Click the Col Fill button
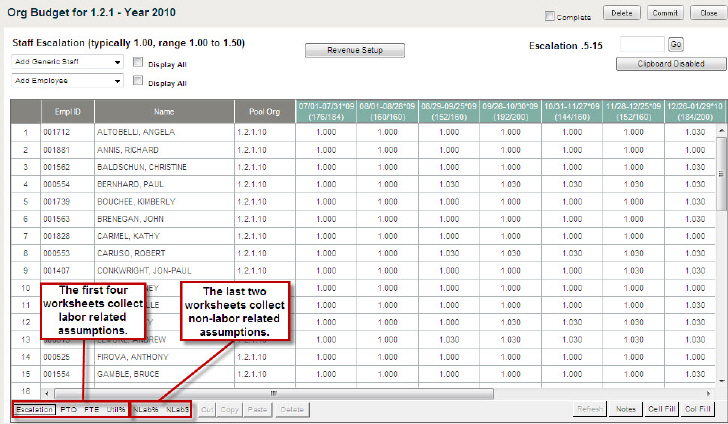This screenshot has width=728, height=424. pyautogui.click(x=699, y=410)
